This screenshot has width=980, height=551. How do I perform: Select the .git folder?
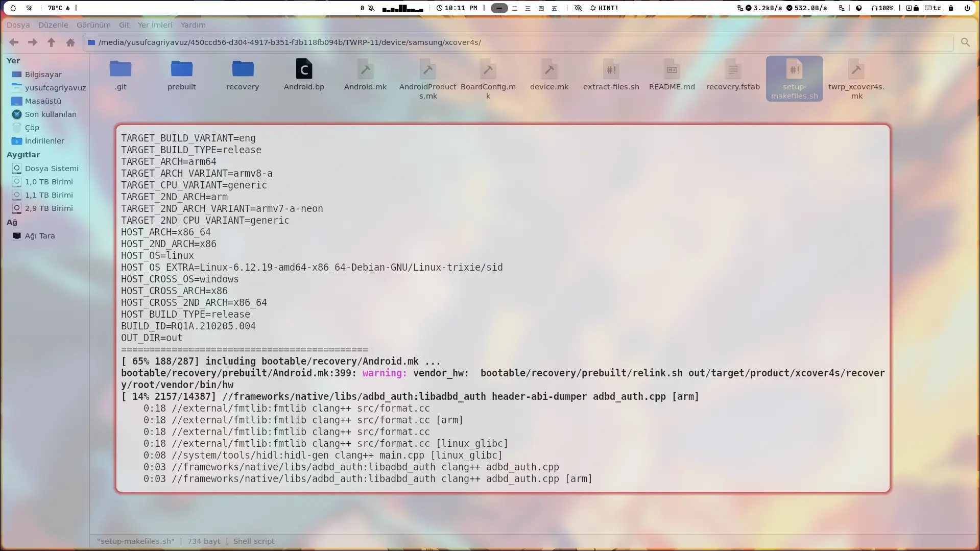pyautogui.click(x=121, y=76)
